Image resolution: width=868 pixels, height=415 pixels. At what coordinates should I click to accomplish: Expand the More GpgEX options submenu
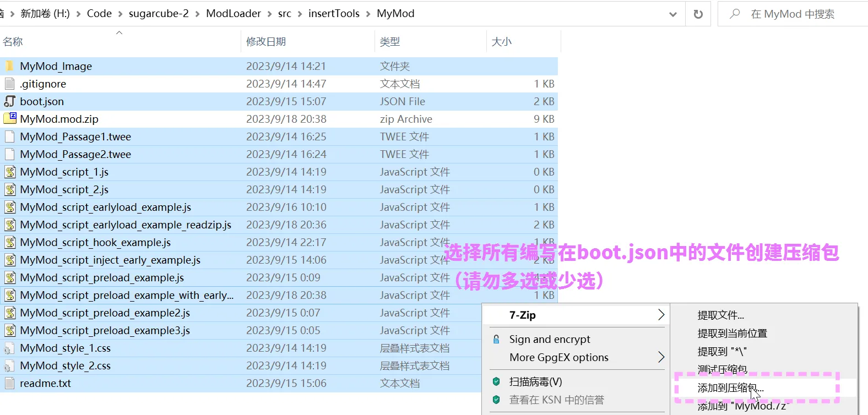click(661, 357)
